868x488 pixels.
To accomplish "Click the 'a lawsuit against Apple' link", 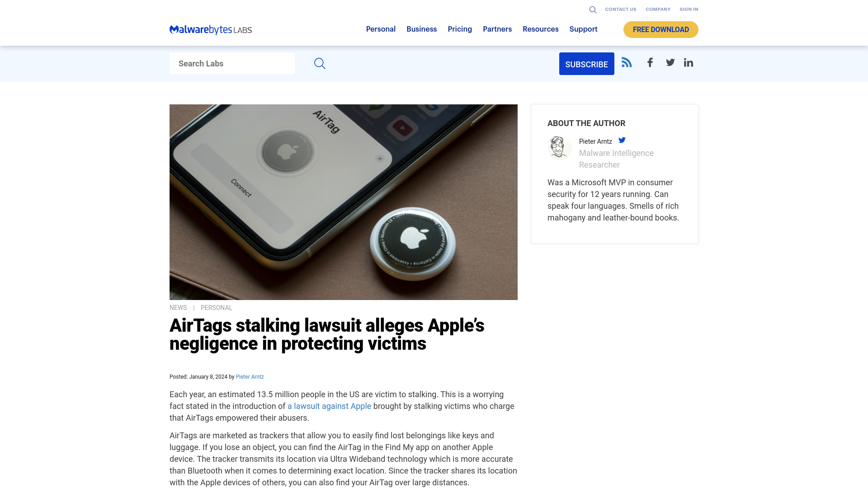I will click(x=329, y=406).
